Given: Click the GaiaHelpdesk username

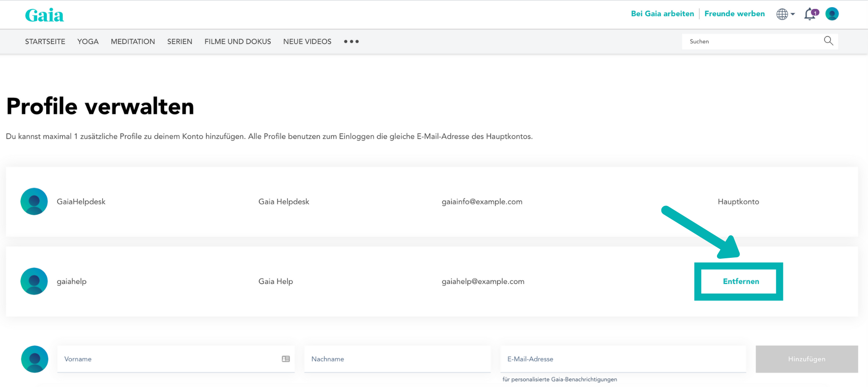Looking at the screenshot, I should coord(81,202).
